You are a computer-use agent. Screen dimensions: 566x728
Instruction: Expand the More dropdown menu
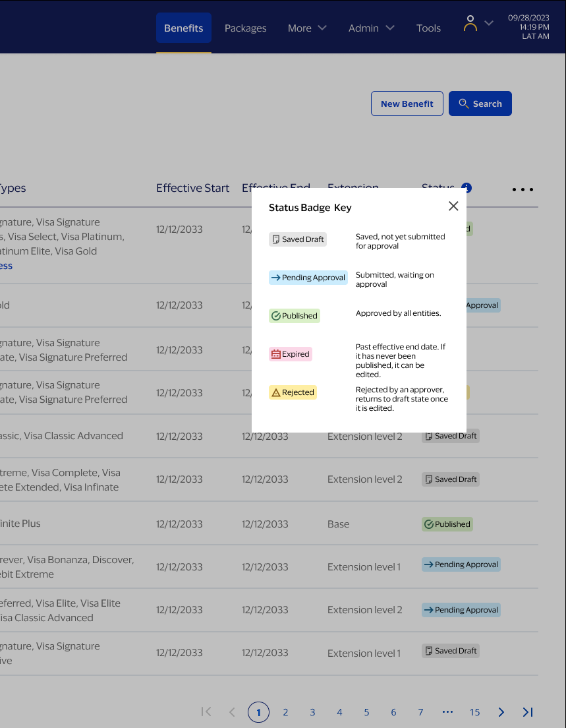[307, 28]
